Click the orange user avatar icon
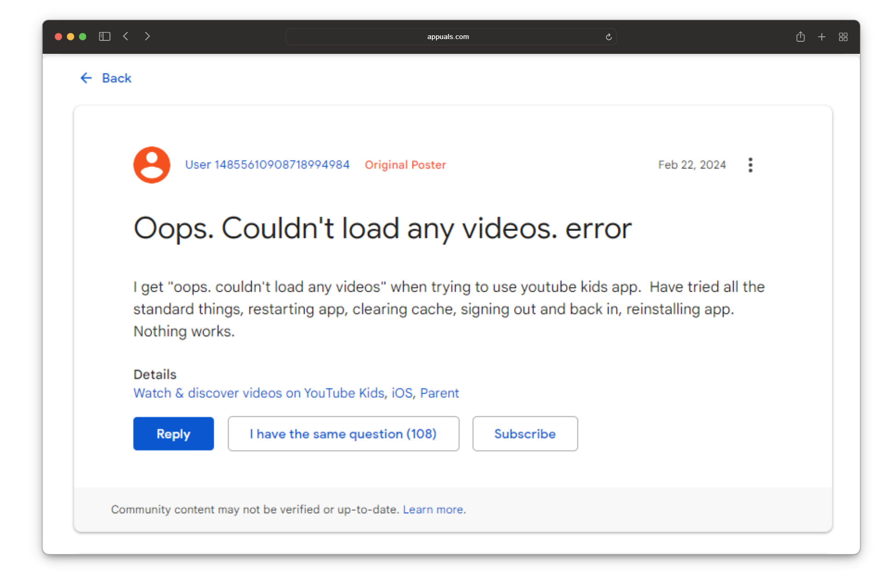This screenshot has width=882, height=588. pos(152,164)
